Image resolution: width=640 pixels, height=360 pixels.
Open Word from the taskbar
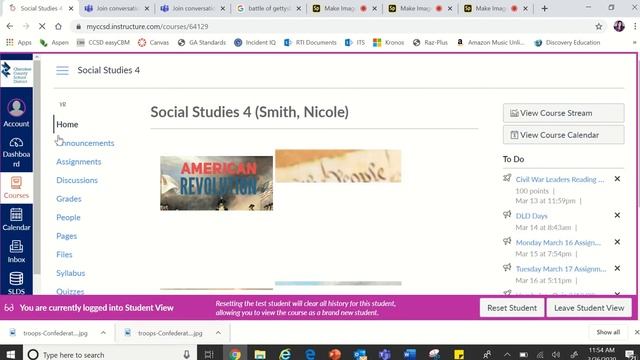tap(410, 354)
